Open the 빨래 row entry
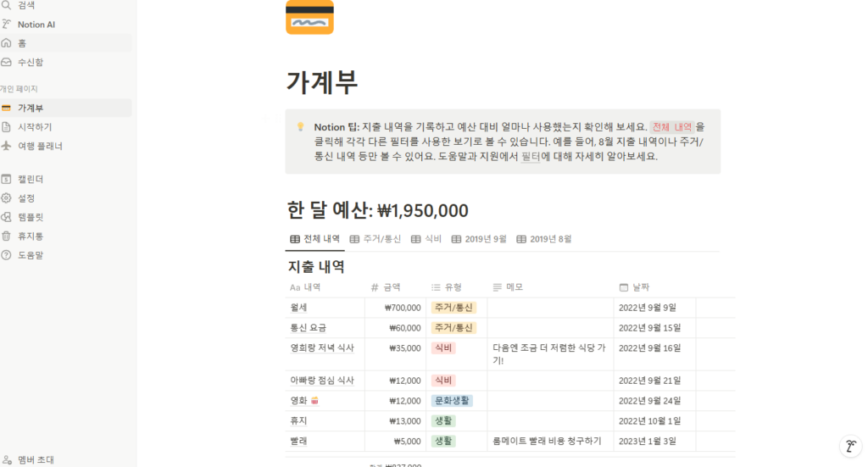The width and height of the screenshot is (868, 467). coord(299,441)
